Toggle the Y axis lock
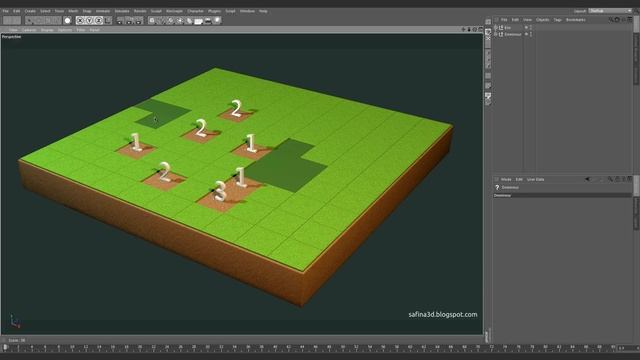The height and width of the screenshot is (360, 640). 89,20
